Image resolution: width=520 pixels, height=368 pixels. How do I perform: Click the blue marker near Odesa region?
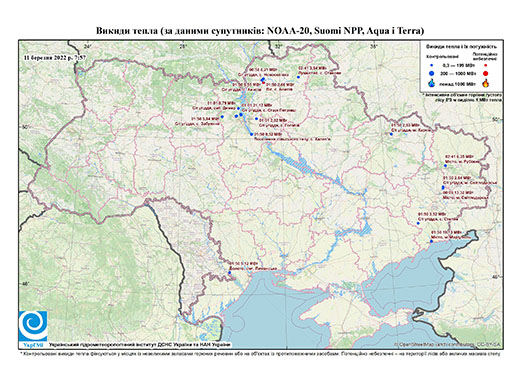(229, 273)
